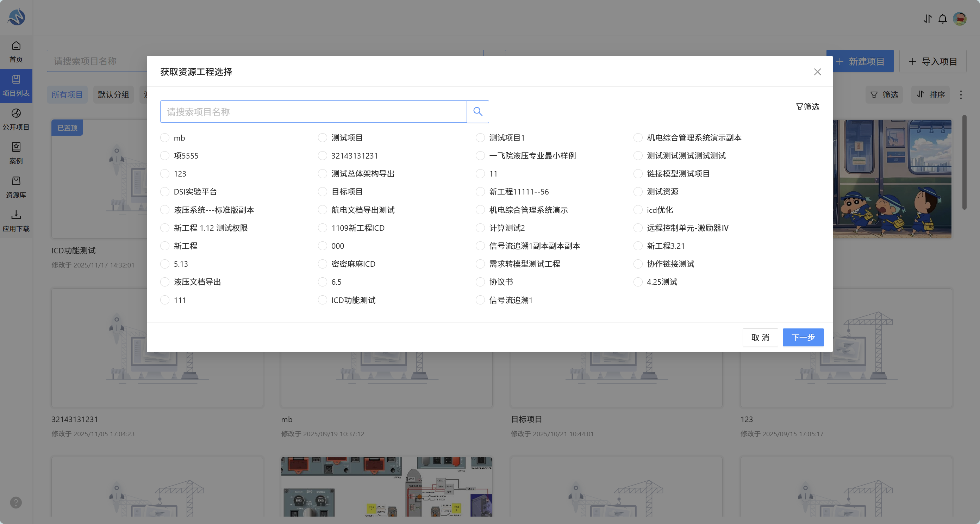Open 资源库 sidebar icon
The width and height of the screenshot is (980, 524).
point(16,187)
